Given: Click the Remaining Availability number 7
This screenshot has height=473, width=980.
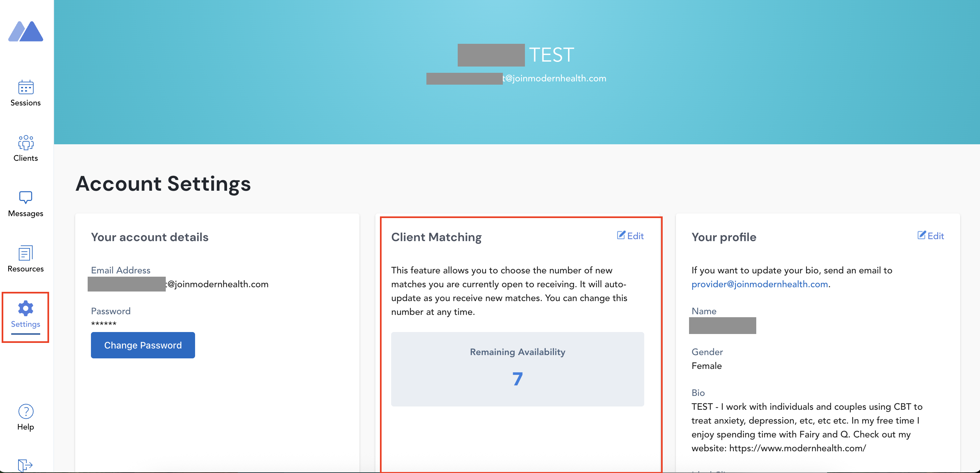Looking at the screenshot, I should click(x=517, y=379).
